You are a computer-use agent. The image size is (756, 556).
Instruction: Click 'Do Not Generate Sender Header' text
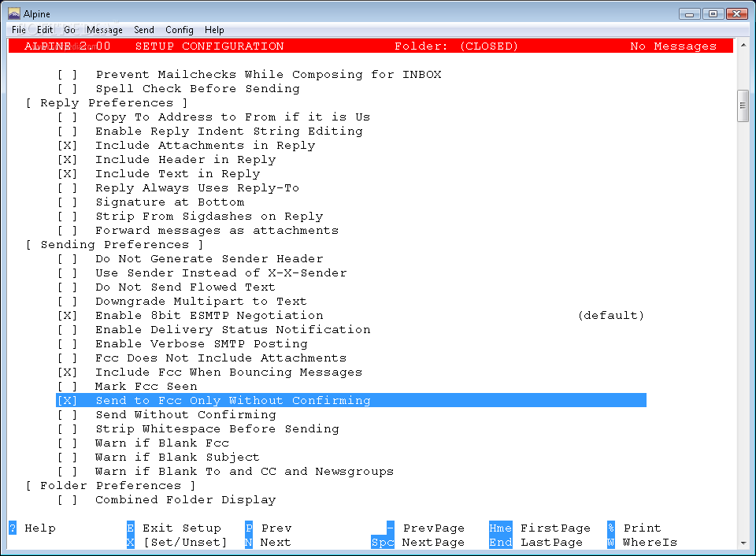tap(209, 259)
